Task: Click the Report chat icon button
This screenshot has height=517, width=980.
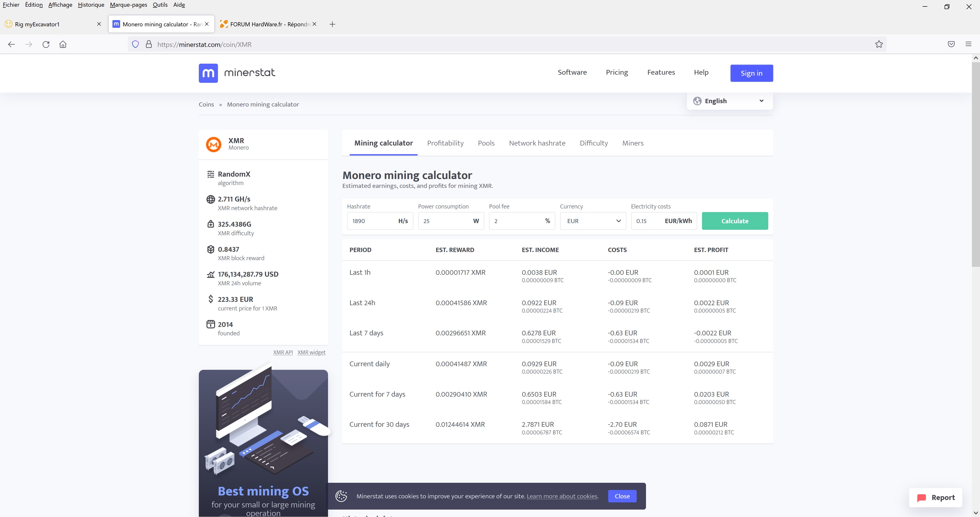Action: click(936, 497)
